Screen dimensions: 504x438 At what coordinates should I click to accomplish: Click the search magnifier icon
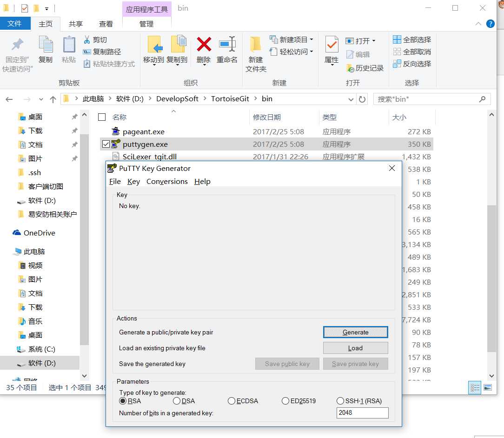click(x=482, y=99)
